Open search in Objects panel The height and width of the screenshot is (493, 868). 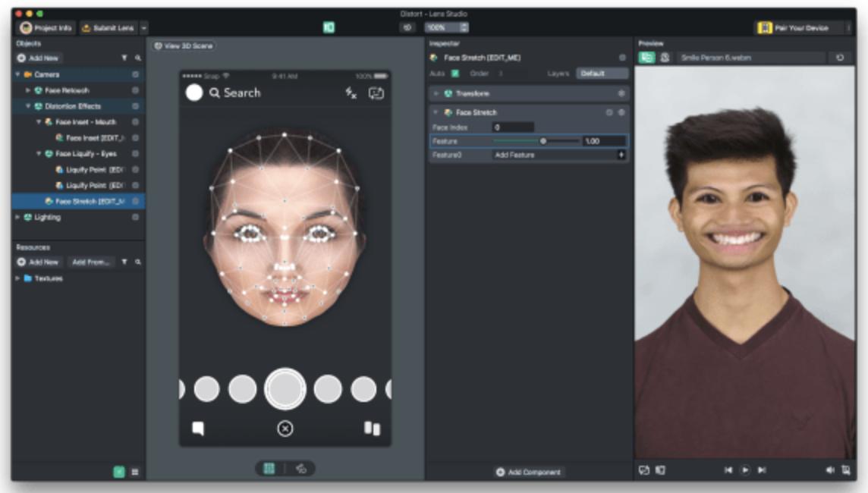click(x=138, y=58)
